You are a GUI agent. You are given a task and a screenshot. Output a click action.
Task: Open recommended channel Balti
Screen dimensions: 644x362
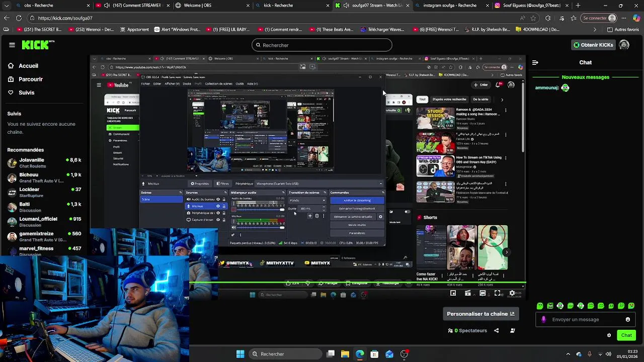44,207
